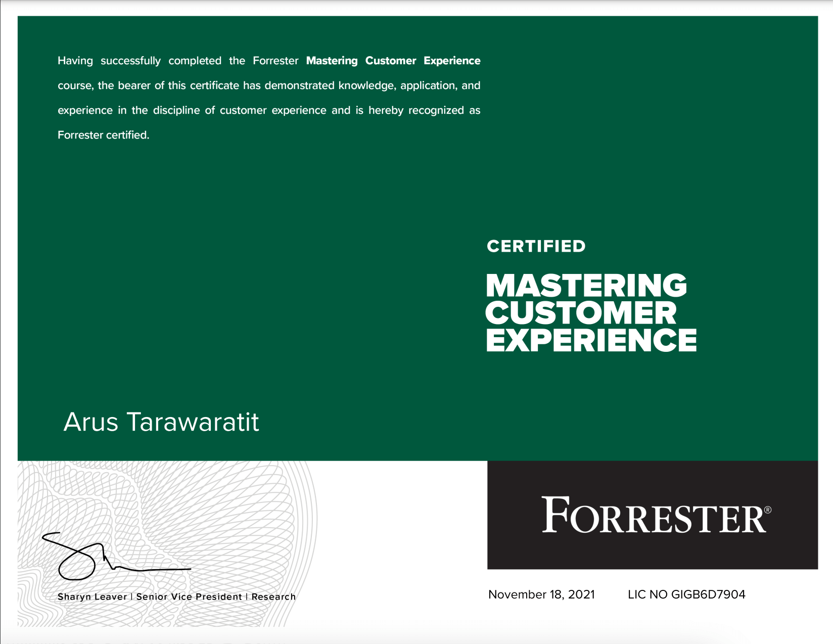Click the large word CUSTOMER in title

click(581, 313)
